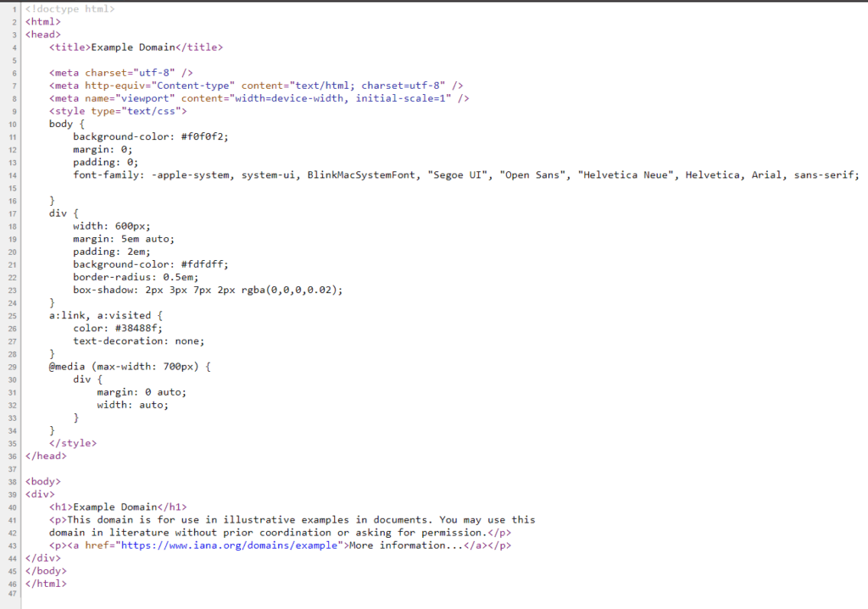868x609 pixels.
Task: Select line number 14 in the gutter
Action: click(x=13, y=174)
